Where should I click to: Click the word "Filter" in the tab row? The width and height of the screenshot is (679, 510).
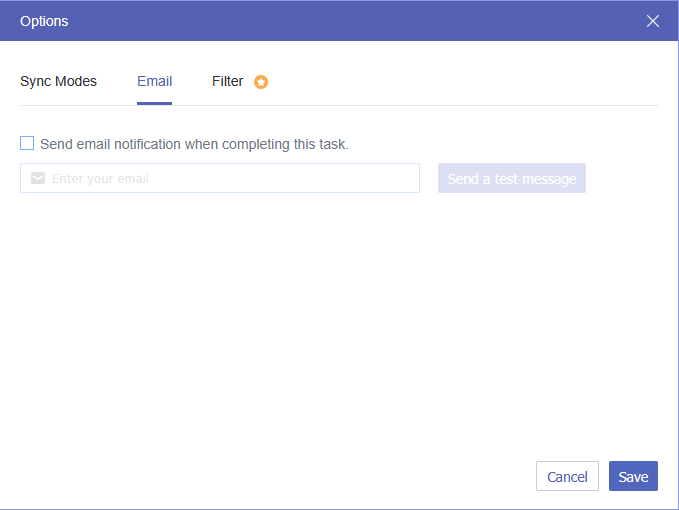pyautogui.click(x=227, y=81)
